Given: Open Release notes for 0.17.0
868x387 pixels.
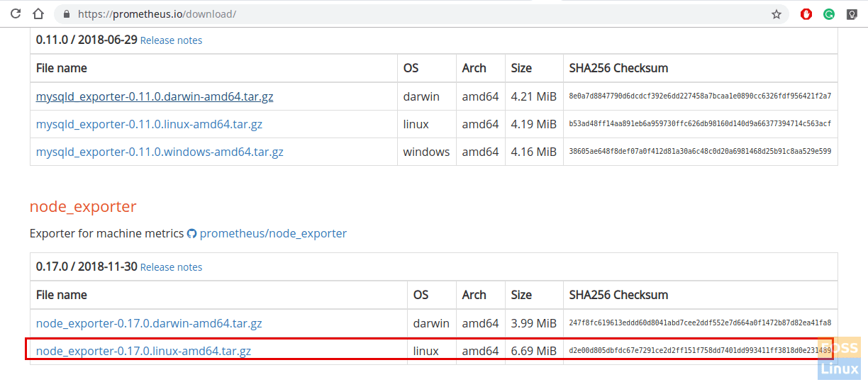Looking at the screenshot, I should point(171,267).
